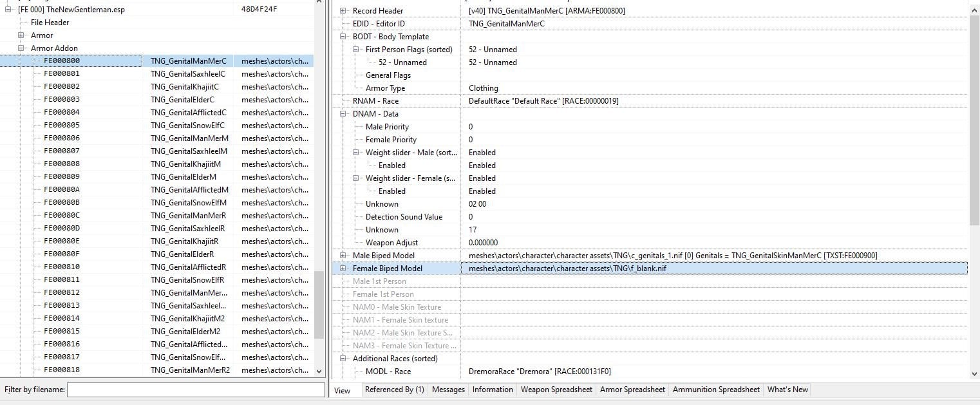Select record FE000804 in the tree
Screen dimensions: 980x405
(157, 113)
